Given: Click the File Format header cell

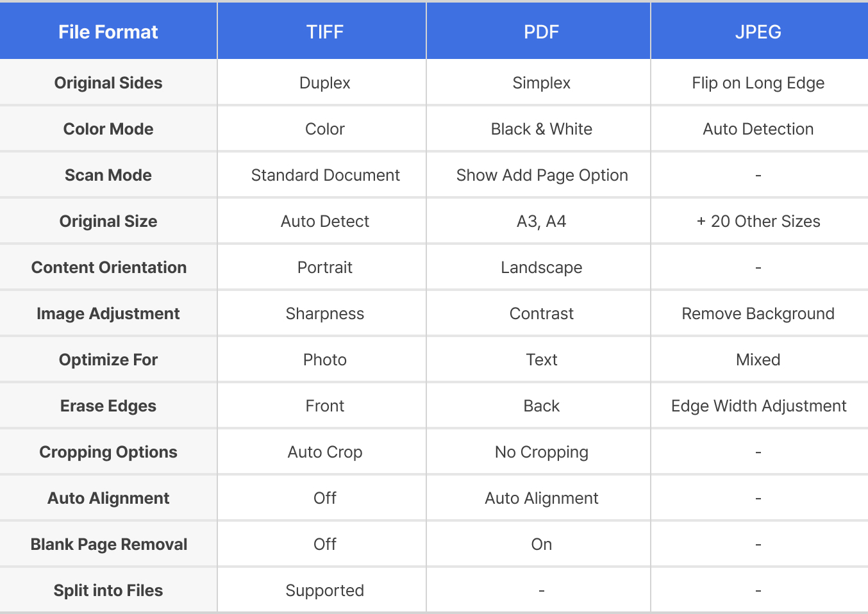Looking at the screenshot, I should 108,32.
